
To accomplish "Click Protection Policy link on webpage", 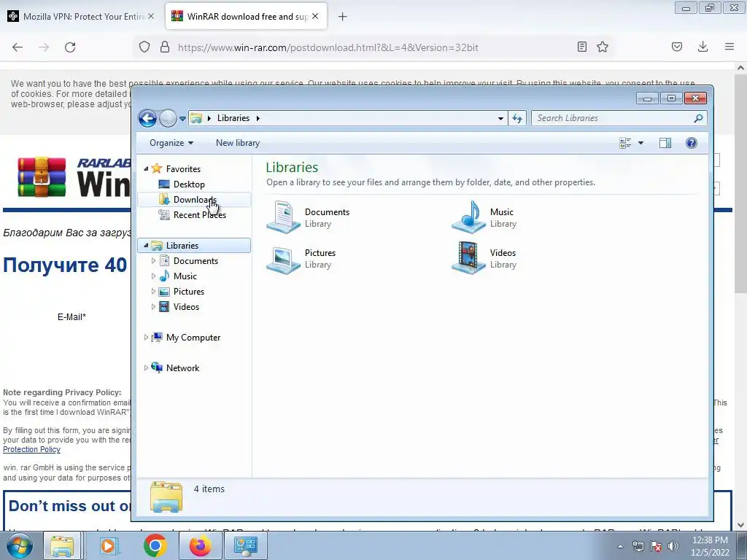I will (31, 449).
